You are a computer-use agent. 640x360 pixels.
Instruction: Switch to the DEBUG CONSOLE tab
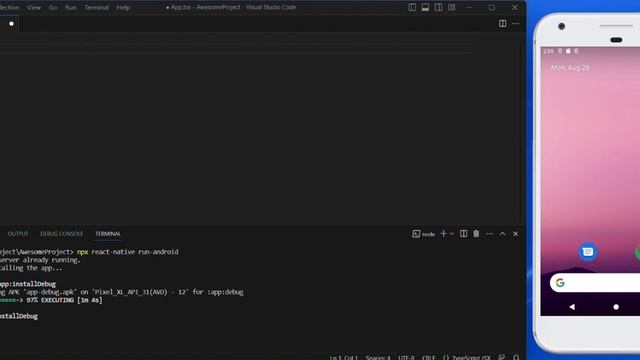tap(62, 234)
